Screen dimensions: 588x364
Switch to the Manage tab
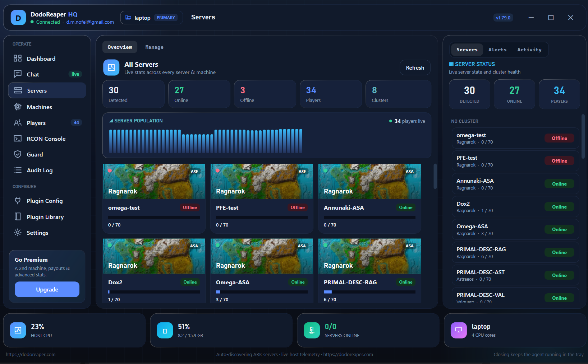(x=154, y=47)
